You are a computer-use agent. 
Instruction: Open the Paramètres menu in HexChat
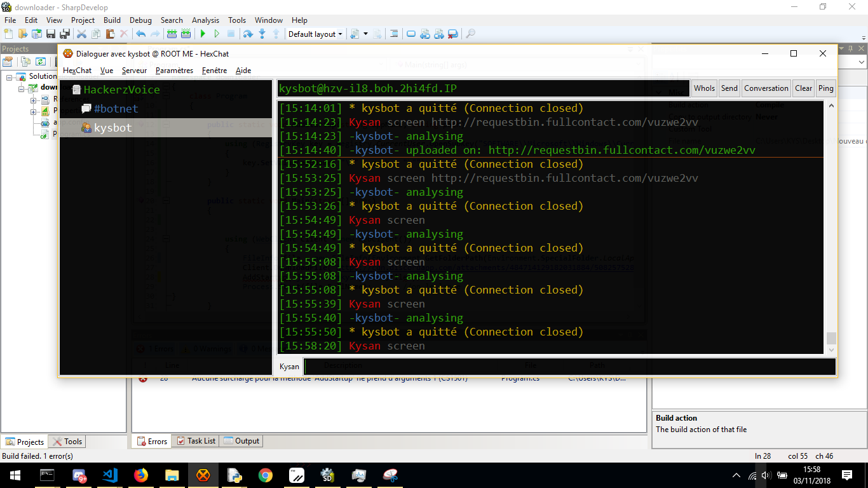coord(174,71)
